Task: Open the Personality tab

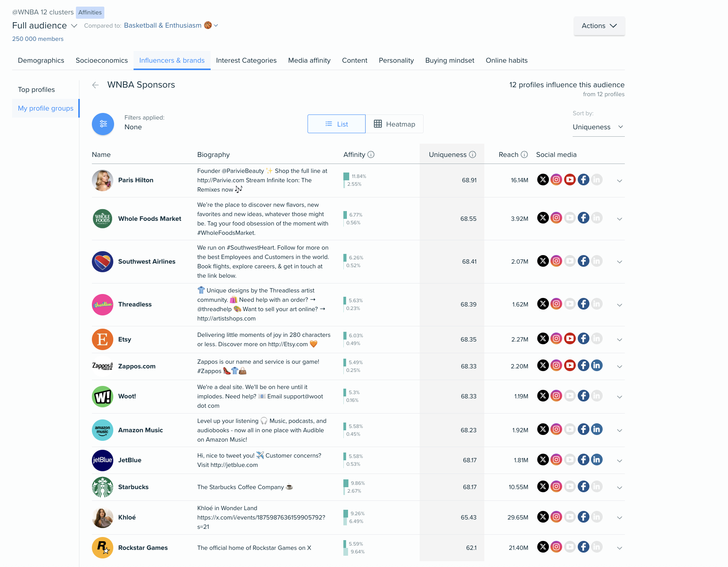Action: (396, 60)
